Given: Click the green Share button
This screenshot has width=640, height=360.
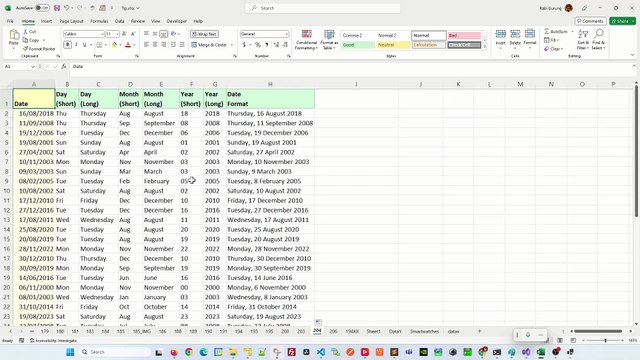Looking at the screenshot, I should [x=622, y=21].
